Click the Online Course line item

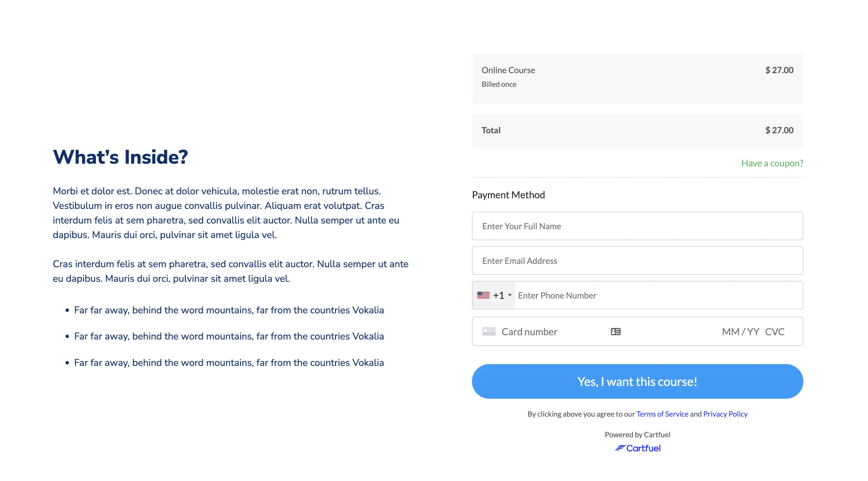point(637,79)
